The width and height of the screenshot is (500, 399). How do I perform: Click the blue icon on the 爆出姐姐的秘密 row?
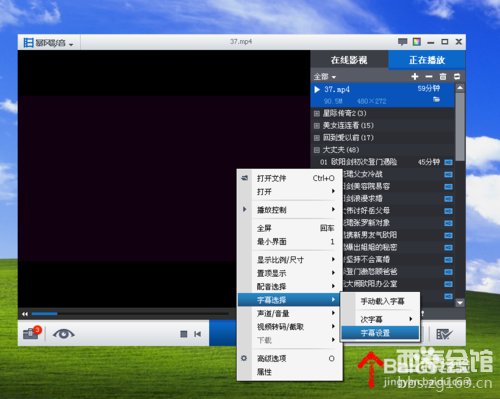click(448, 247)
